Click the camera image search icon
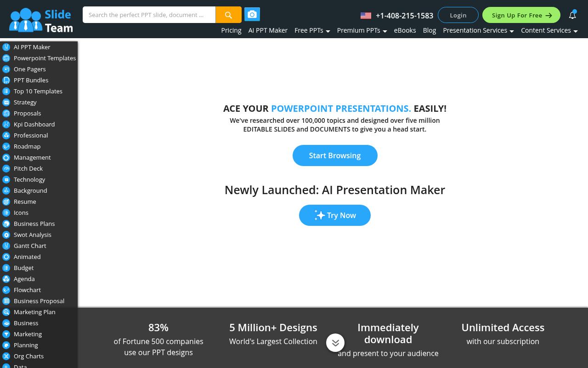Viewport: 588px width, 368px height. click(x=252, y=14)
